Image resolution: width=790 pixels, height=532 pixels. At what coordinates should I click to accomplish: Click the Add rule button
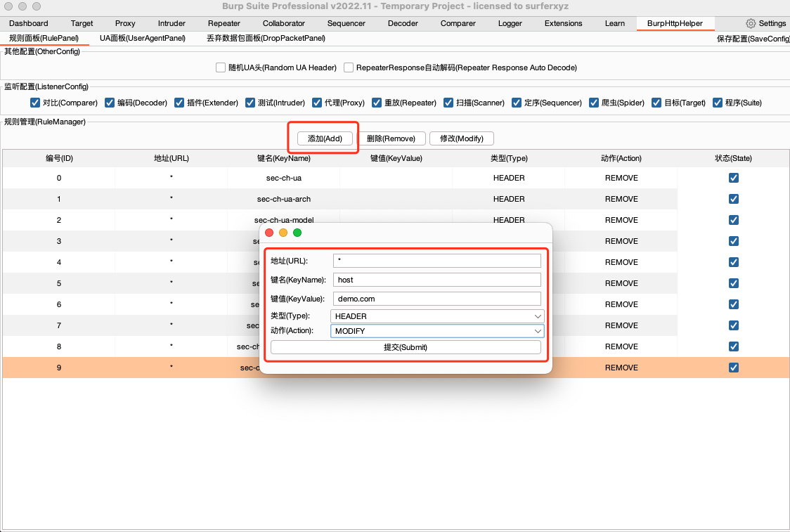point(325,138)
